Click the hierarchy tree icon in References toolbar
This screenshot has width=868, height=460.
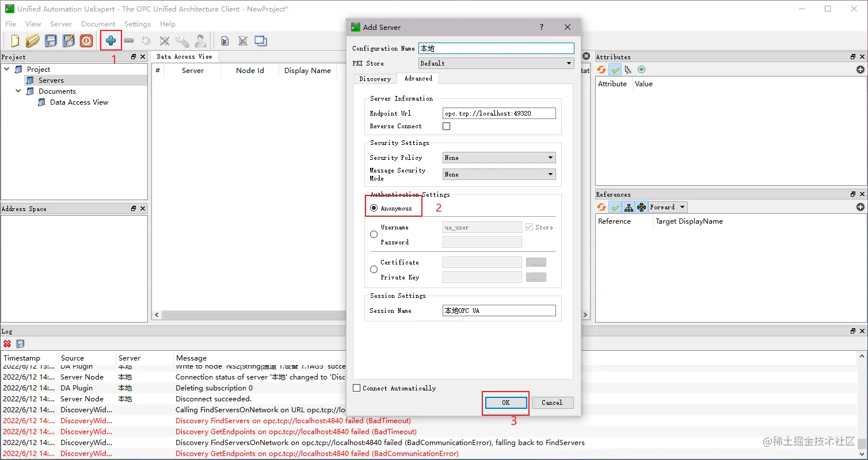[629, 207]
